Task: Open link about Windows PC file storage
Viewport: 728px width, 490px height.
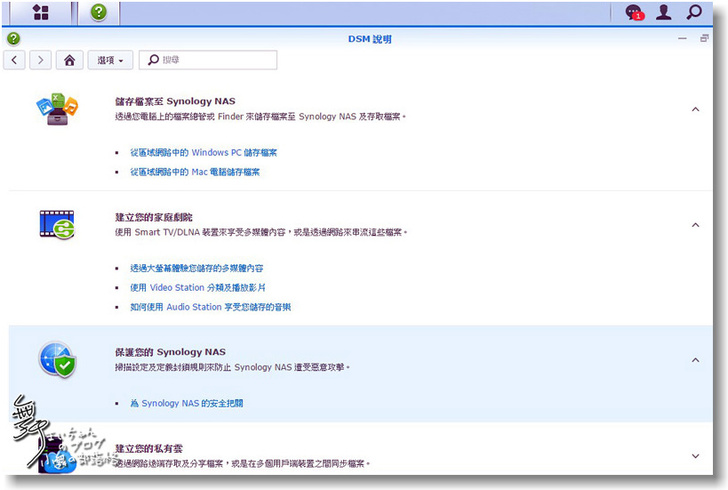Action: pos(203,153)
